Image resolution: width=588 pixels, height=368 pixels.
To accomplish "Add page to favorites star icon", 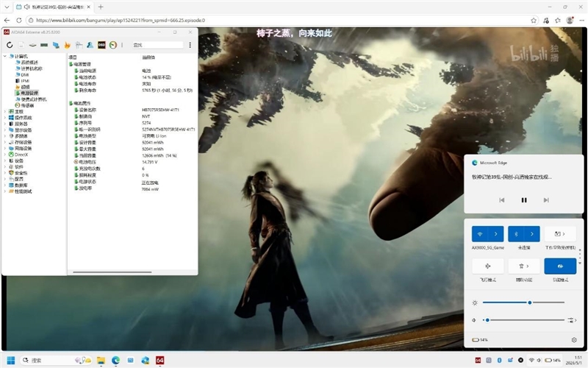I will pos(534,21).
